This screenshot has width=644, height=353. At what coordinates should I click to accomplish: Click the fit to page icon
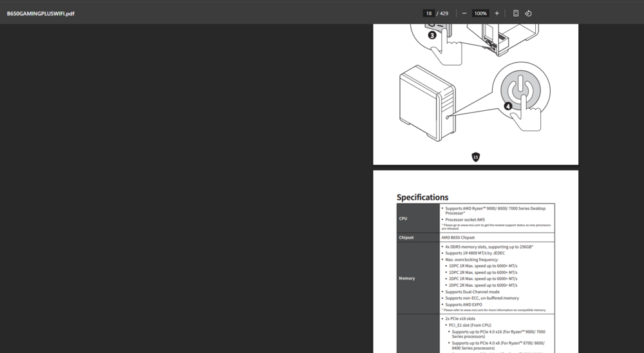516,14
